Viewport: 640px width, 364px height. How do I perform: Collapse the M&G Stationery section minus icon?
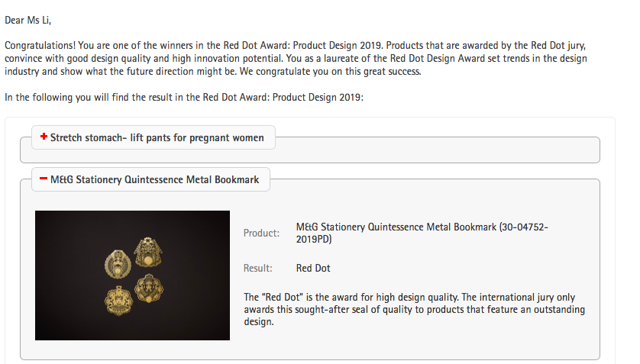tap(44, 180)
